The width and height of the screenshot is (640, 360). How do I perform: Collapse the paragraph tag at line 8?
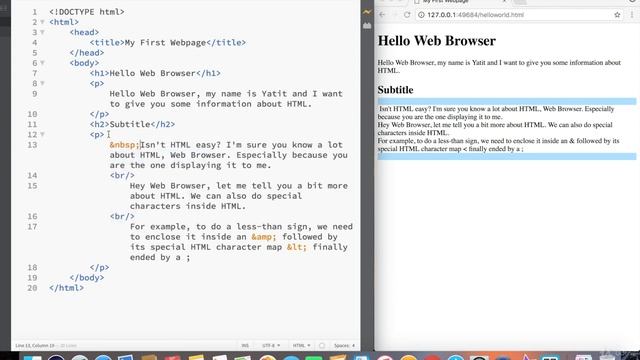pyautogui.click(x=42, y=83)
